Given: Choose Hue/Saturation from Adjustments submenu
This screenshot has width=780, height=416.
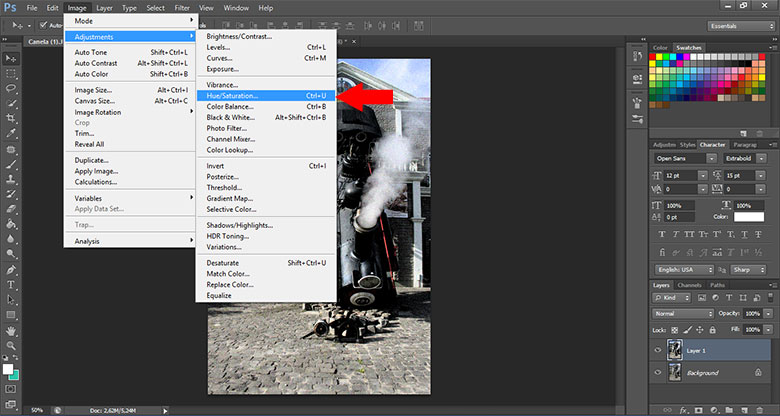Looking at the screenshot, I should click(232, 96).
